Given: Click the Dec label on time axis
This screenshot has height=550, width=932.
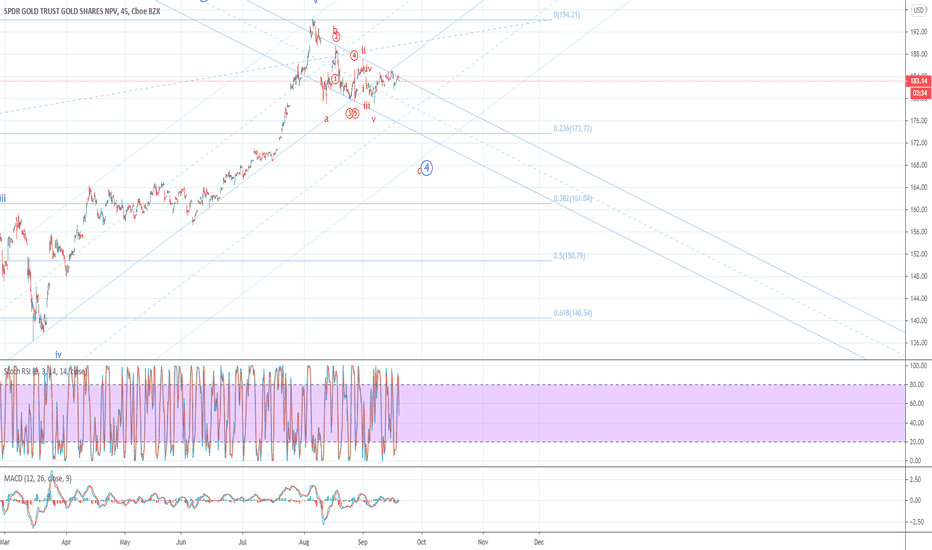Looking at the screenshot, I should click(539, 542).
